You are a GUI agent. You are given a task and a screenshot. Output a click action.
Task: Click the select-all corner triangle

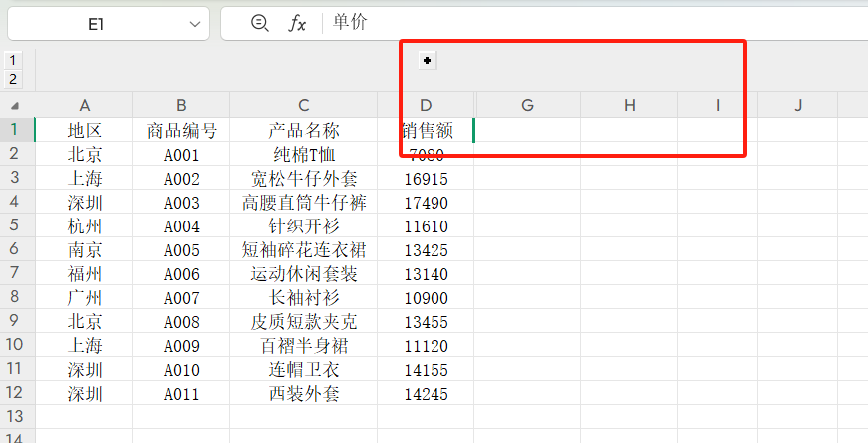click(x=15, y=105)
